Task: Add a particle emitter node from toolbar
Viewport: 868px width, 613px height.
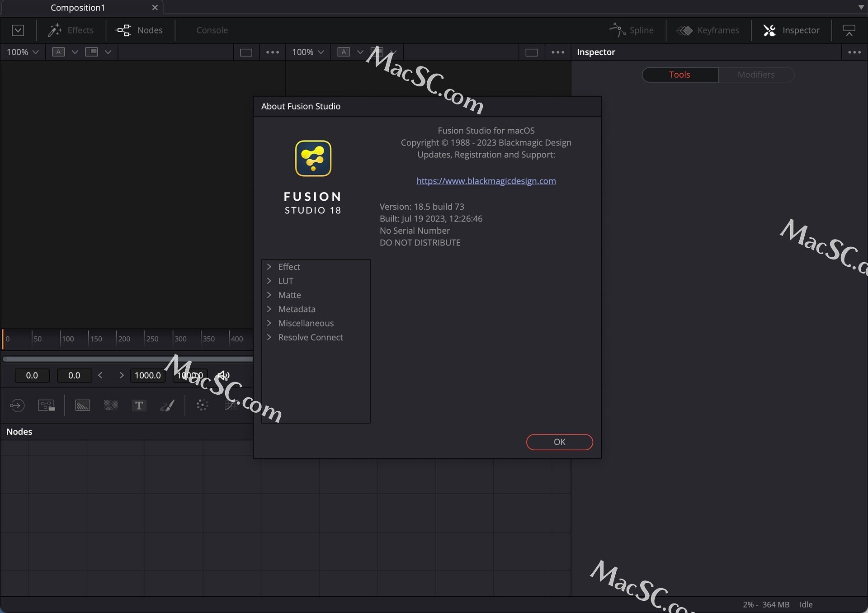Action: (202, 406)
